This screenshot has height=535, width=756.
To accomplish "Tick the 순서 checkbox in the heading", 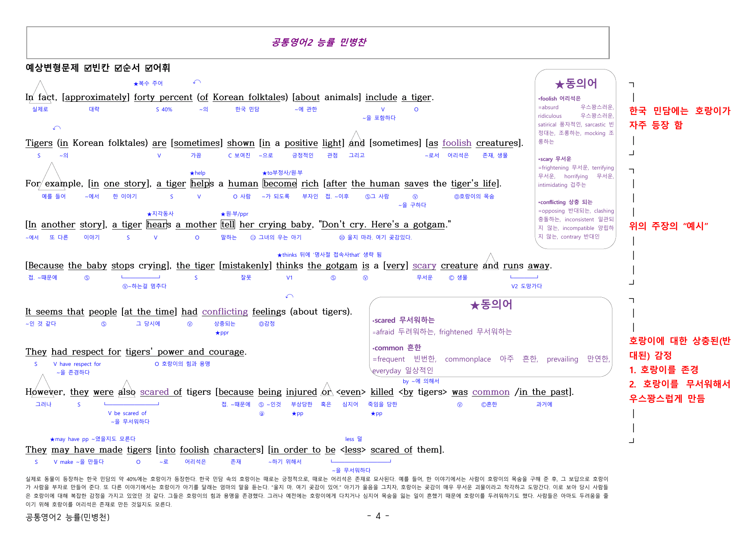I will [118, 68].
